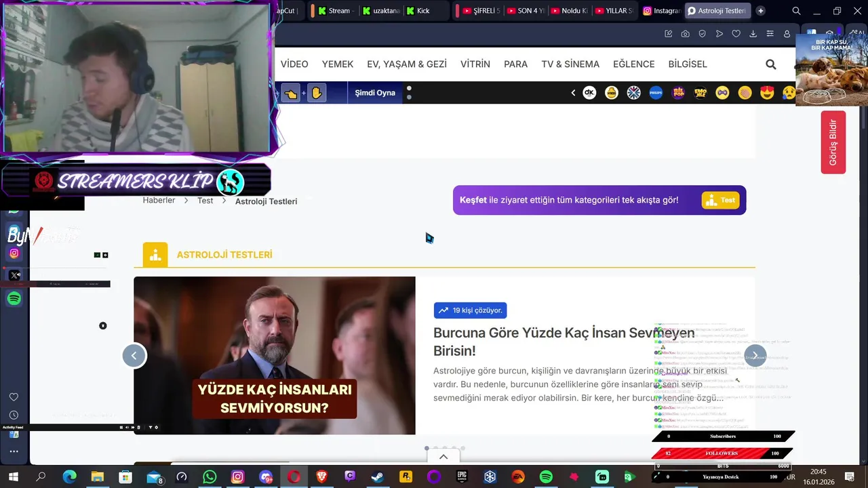
Task: Open the TV & SİNEMA menu
Action: pyautogui.click(x=570, y=64)
